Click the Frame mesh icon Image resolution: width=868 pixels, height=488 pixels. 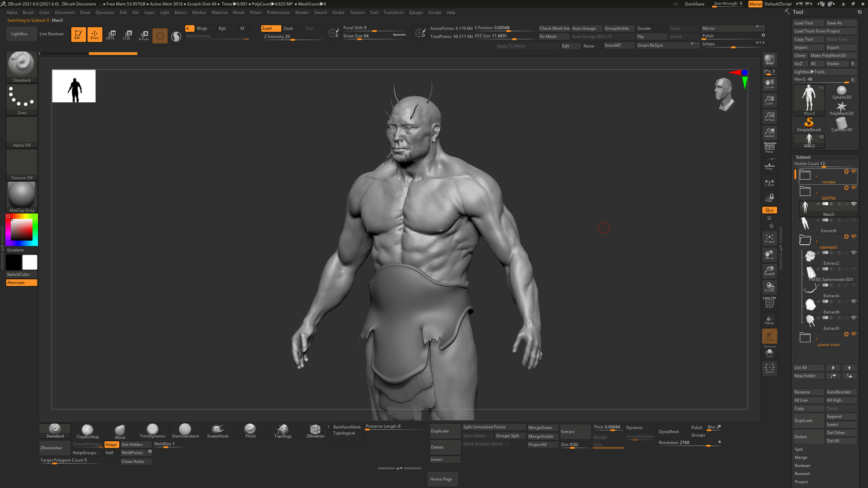(769, 238)
